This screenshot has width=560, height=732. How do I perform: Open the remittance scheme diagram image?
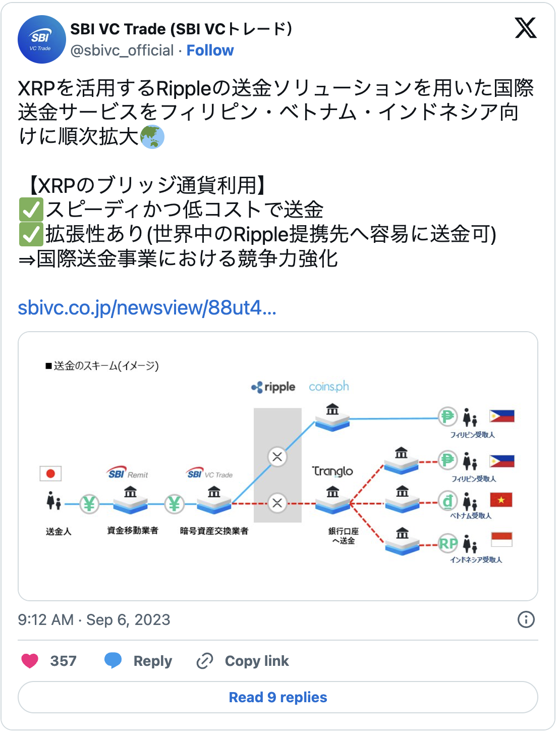(x=278, y=466)
